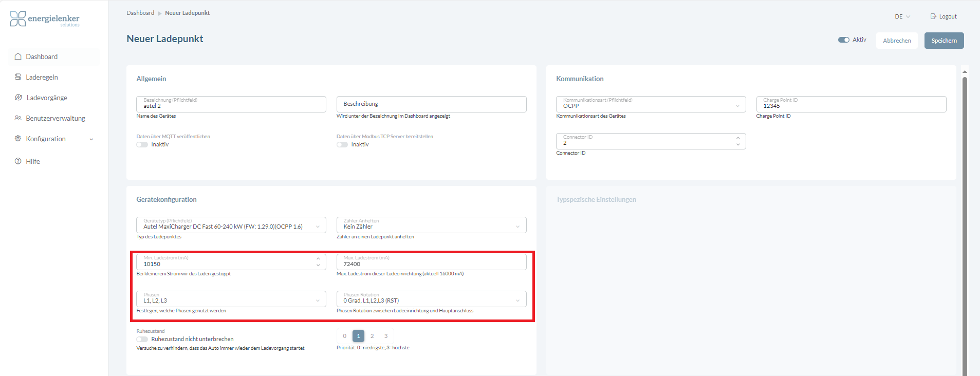Click the Dashboard home icon in sidebar

point(18,57)
